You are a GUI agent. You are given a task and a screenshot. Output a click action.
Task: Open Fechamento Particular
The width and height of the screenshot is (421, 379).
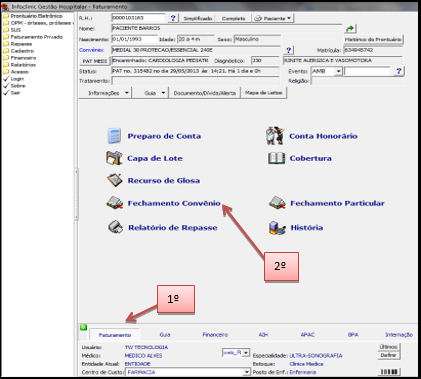(337, 203)
